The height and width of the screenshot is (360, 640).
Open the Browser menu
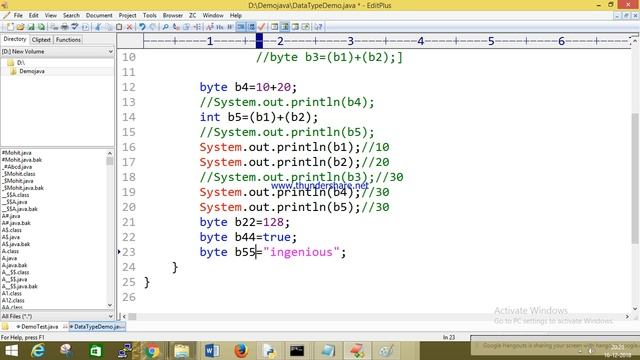(x=173, y=15)
